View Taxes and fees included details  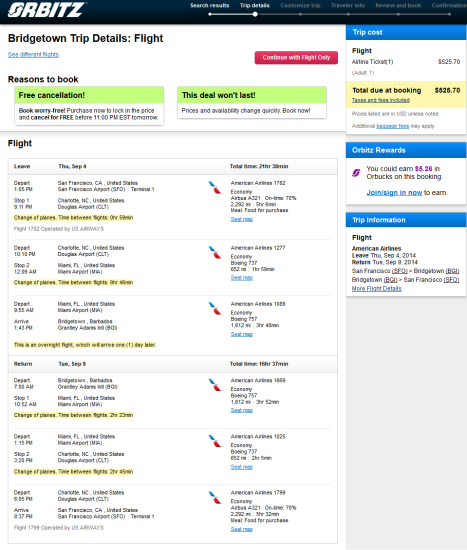click(x=381, y=100)
